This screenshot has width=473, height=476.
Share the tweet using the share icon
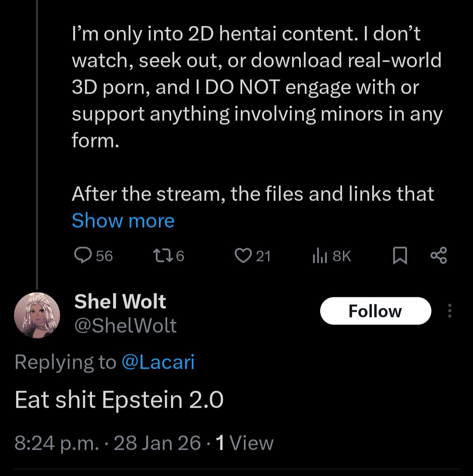tap(439, 255)
